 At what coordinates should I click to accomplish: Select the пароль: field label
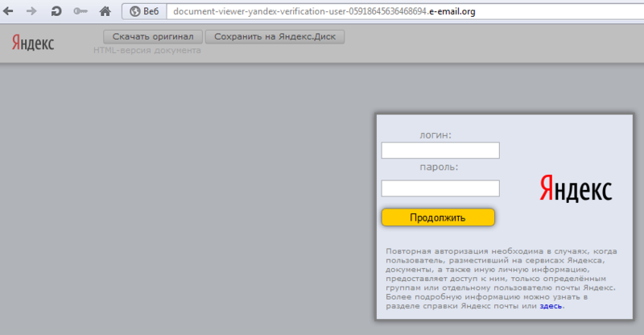[439, 167]
